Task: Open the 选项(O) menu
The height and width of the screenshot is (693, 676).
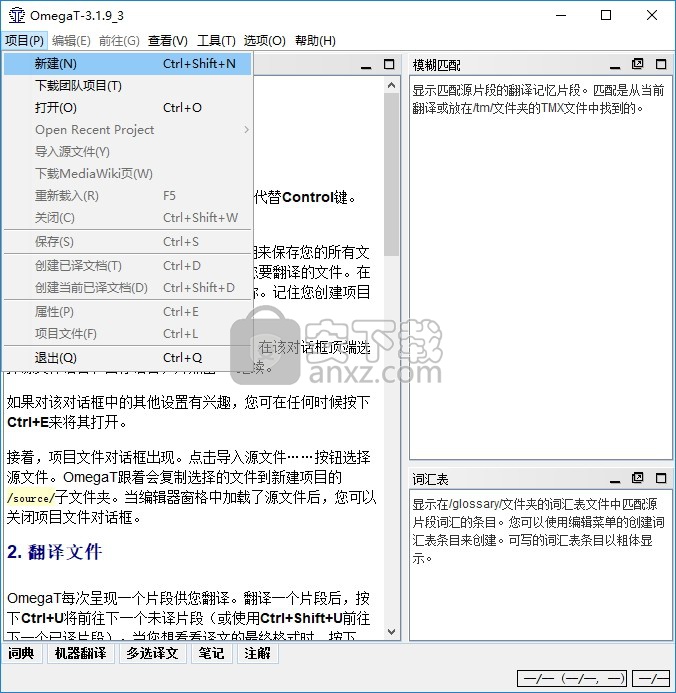Action: click(x=264, y=41)
